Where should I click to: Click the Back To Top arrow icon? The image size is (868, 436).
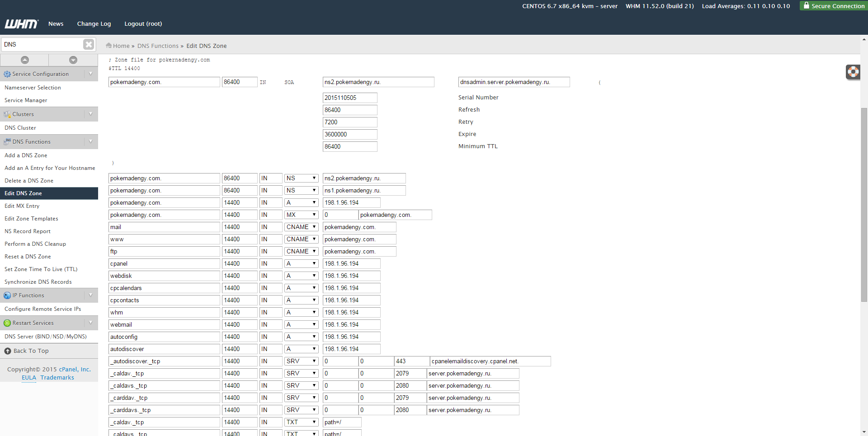8,351
